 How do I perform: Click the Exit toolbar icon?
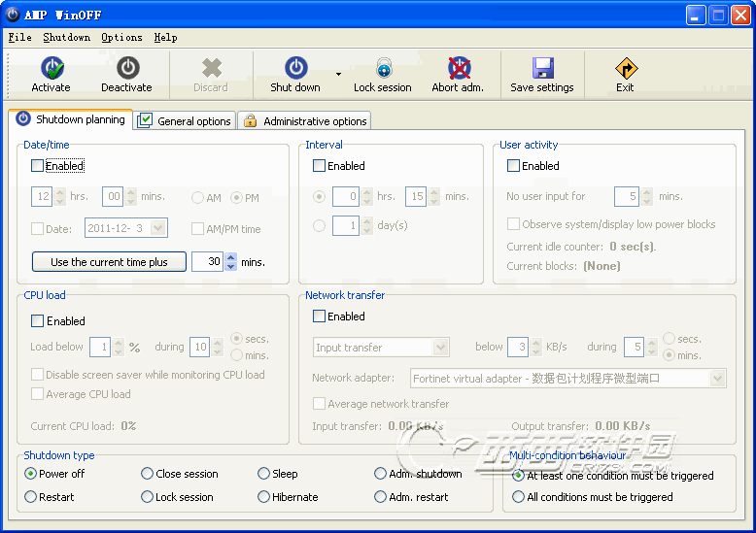(x=626, y=68)
